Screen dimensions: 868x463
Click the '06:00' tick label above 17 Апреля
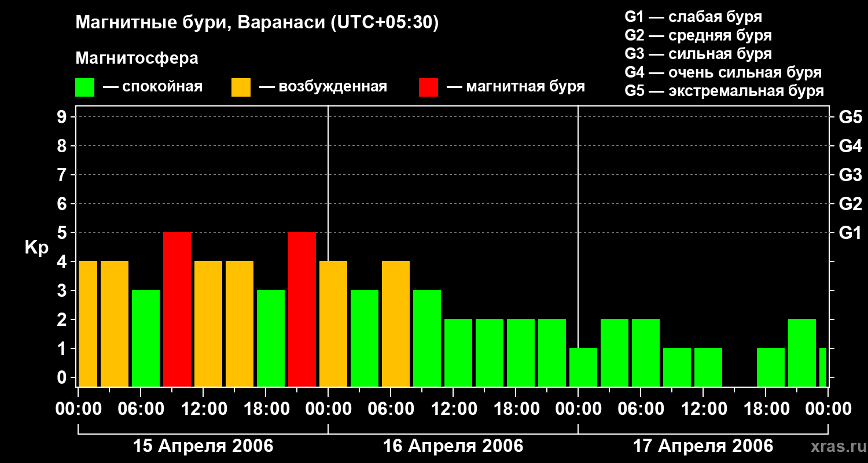tap(641, 409)
